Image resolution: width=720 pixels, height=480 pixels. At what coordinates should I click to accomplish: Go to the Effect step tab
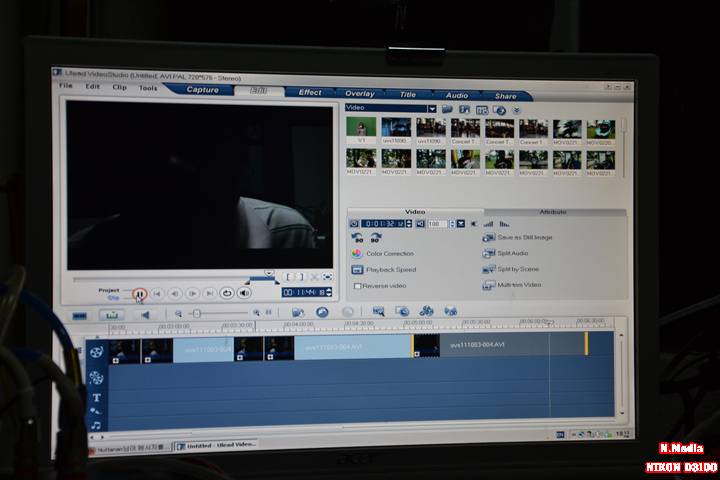point(310,92)
